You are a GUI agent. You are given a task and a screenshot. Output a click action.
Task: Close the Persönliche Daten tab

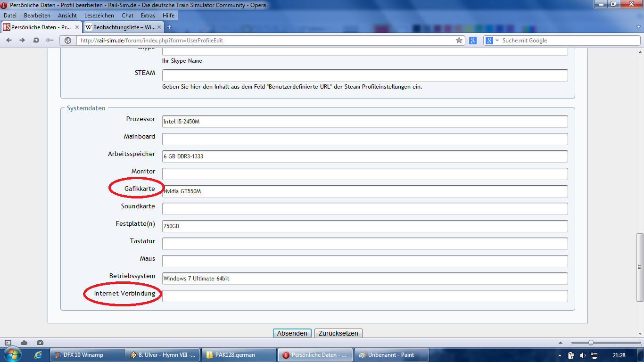(77, 27)
